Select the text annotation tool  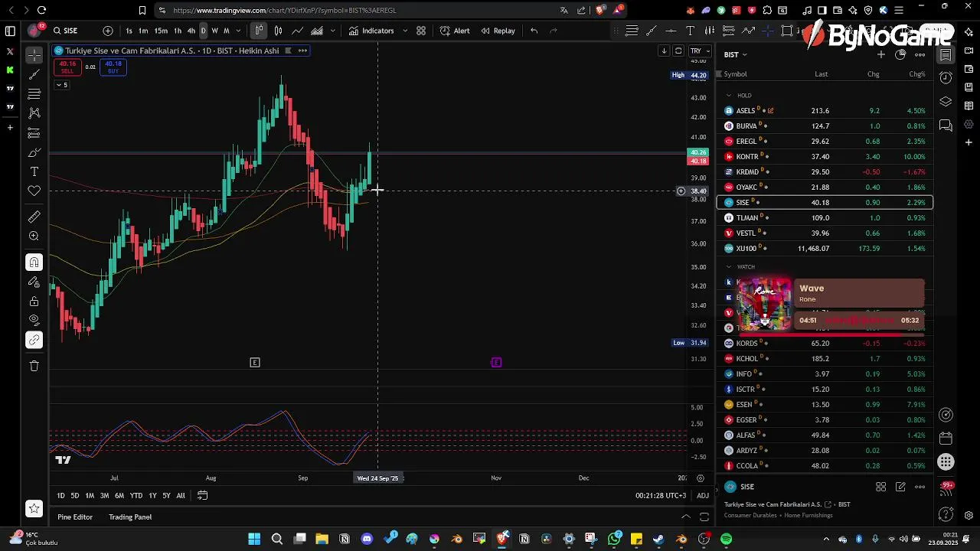34,171
